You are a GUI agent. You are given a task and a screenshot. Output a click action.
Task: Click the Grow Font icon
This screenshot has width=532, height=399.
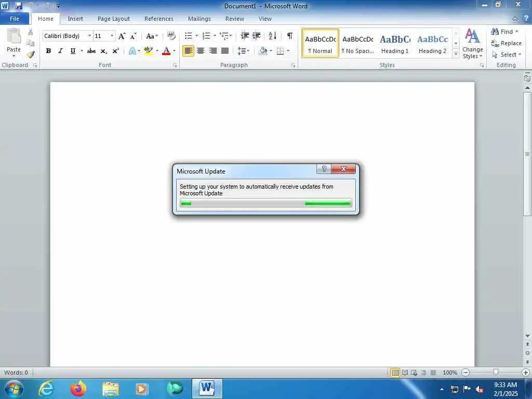tap(122, 36)
